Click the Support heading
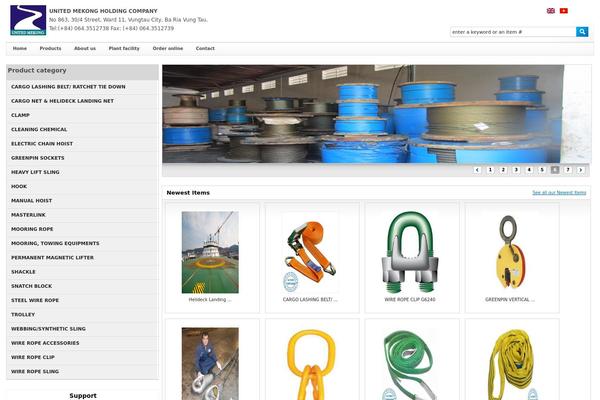Screen dimensions: 600x400 click(83, 396)
